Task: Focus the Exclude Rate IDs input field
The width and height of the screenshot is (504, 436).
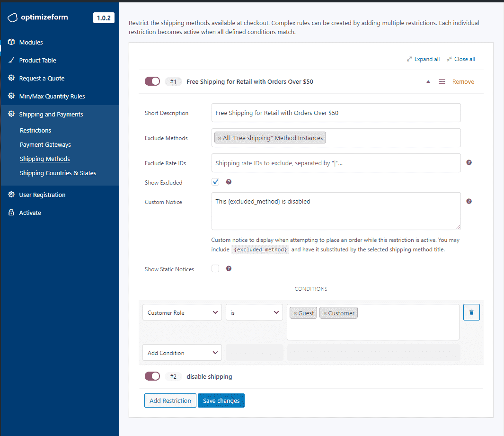Action: point(336,163)
